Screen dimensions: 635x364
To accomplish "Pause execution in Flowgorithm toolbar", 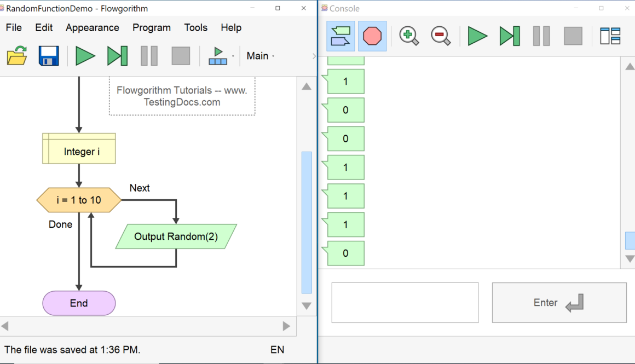I will [149, 55].
